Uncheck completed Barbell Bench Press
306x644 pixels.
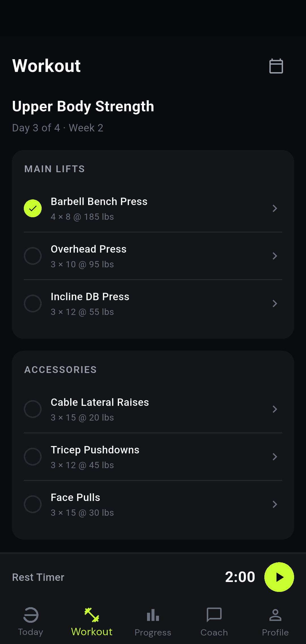(33, 208)
